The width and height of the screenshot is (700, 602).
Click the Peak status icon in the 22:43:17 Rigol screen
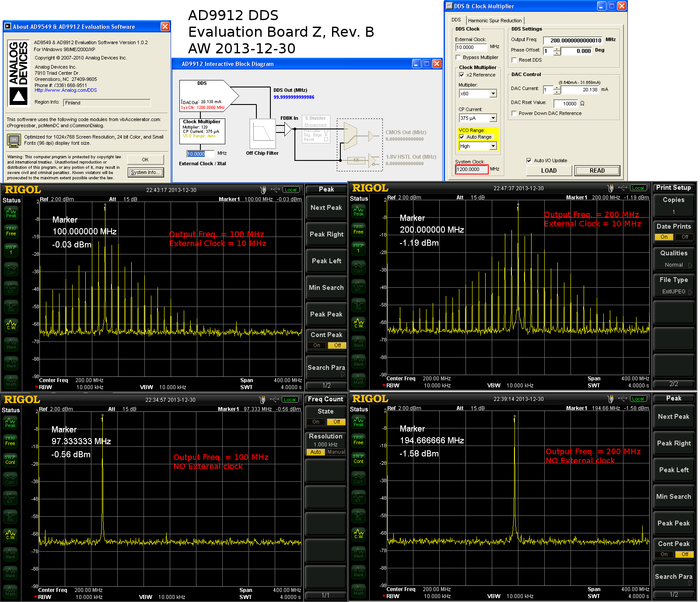pyautogui.click(x=11, y=213)
